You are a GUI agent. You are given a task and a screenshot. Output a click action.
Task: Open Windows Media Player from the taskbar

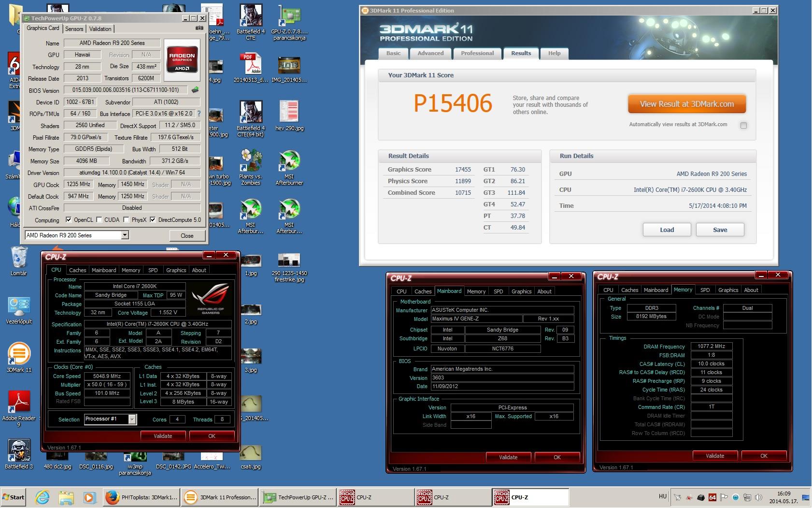(x=89, y=497)
